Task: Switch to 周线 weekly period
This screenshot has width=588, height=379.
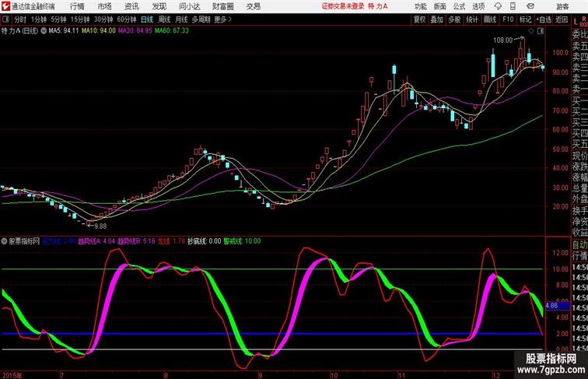Action: tap(164, 19)
